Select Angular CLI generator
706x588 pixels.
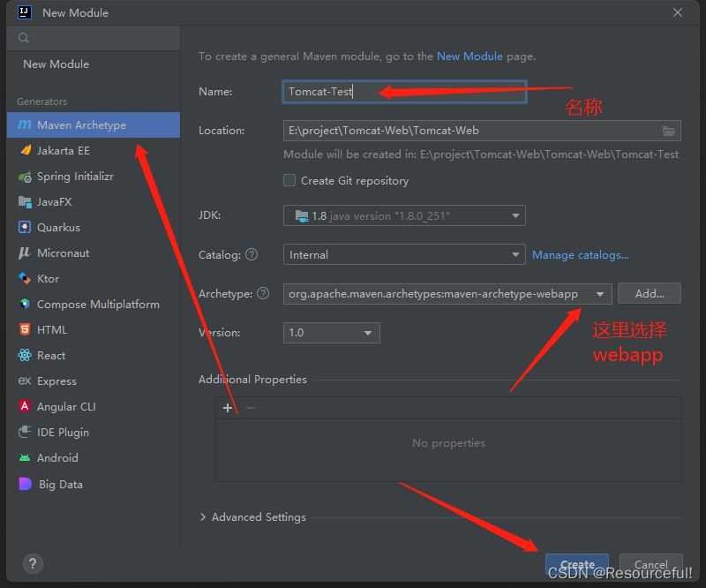[94, 406]
